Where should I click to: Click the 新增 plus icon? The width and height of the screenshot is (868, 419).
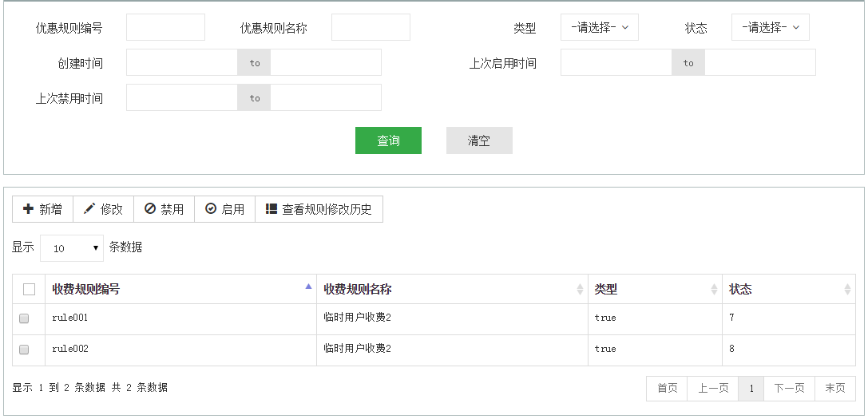pos(28,208)
